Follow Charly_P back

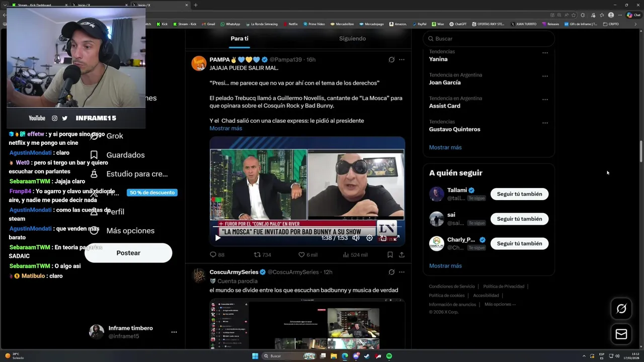pos(519,243)
